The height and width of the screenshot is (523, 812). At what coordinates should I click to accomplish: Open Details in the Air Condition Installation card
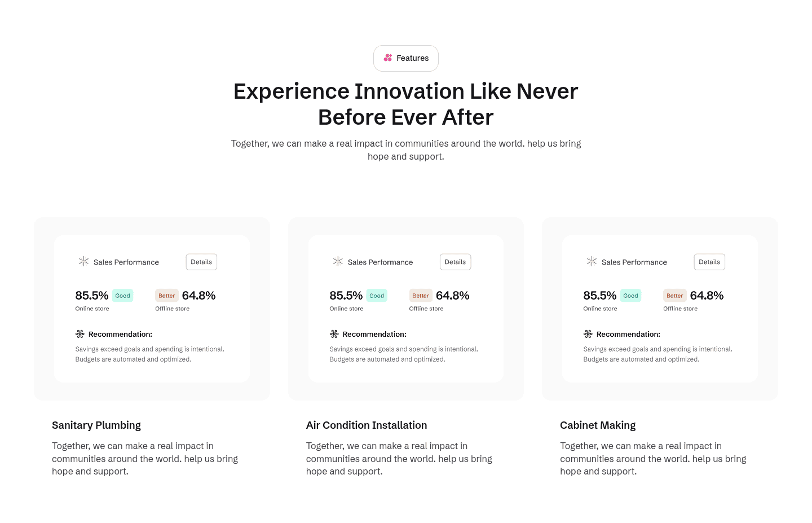(455, 262)
